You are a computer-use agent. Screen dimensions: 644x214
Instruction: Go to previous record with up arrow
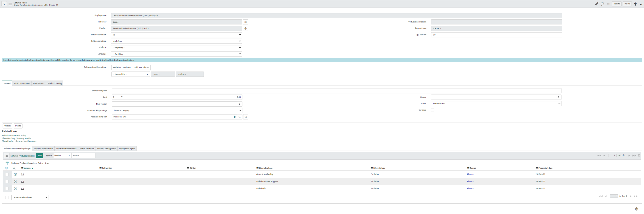point(635,4)
